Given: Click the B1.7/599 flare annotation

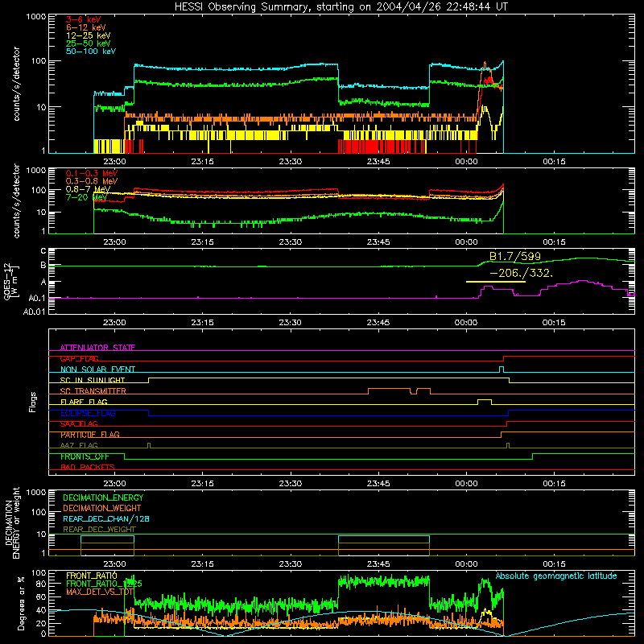Looking at the screenshot, I should coord(515,256).
